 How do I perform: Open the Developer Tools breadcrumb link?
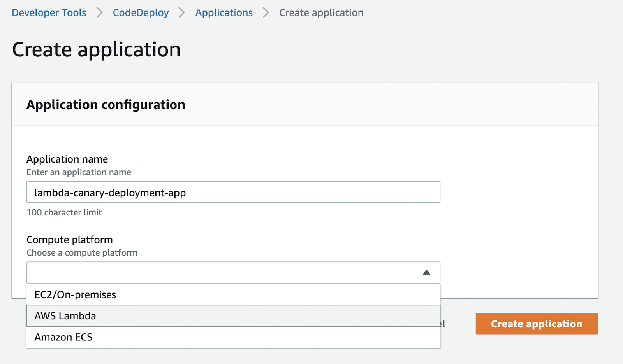tap(49, 13)
